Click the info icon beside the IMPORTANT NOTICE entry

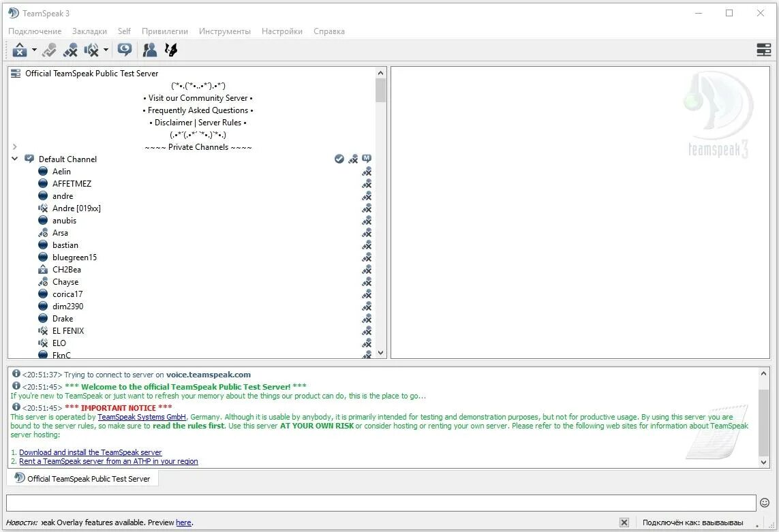coord(16,407)
